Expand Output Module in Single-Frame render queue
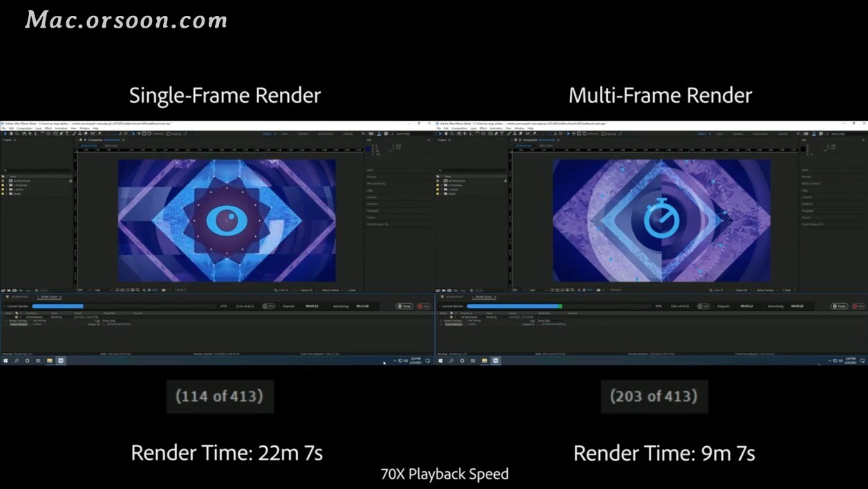Image resolution: width=868 pixels, height=489 pixels. 7,324
